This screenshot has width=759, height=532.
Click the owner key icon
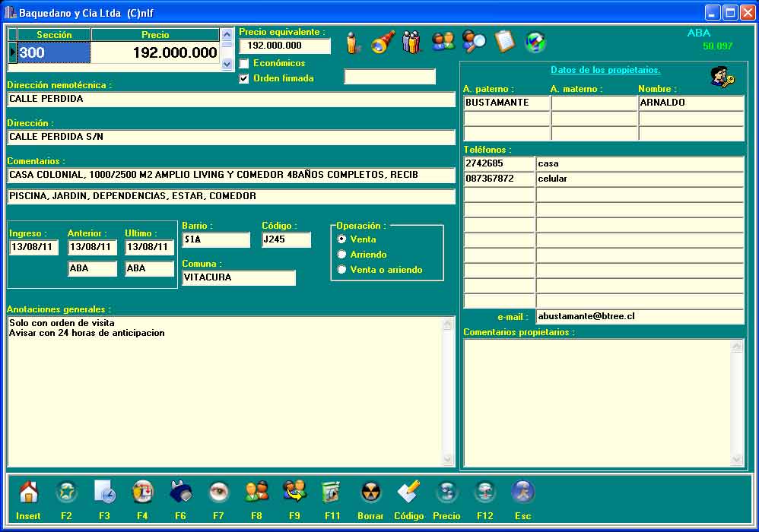tap(721, 77)
